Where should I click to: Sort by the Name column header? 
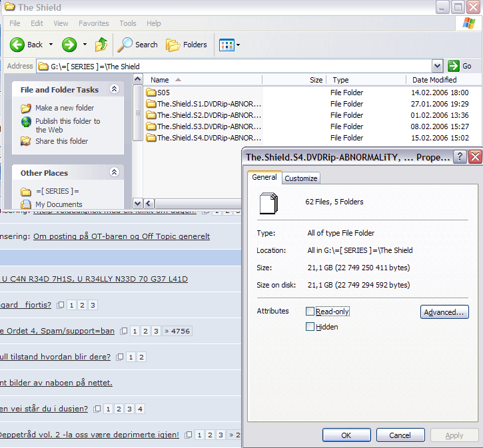pos(203,80)
